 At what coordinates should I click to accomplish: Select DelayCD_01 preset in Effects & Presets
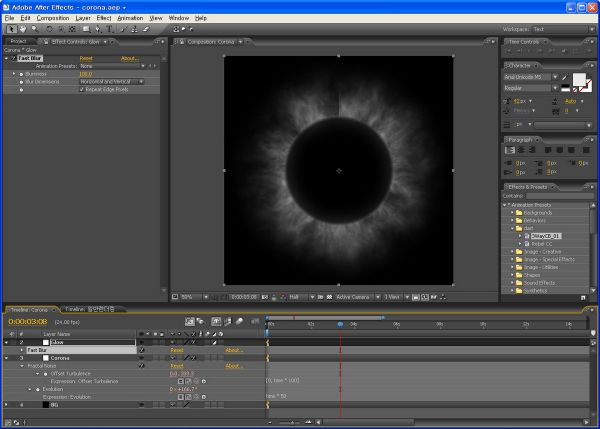(x=546, y=236)
